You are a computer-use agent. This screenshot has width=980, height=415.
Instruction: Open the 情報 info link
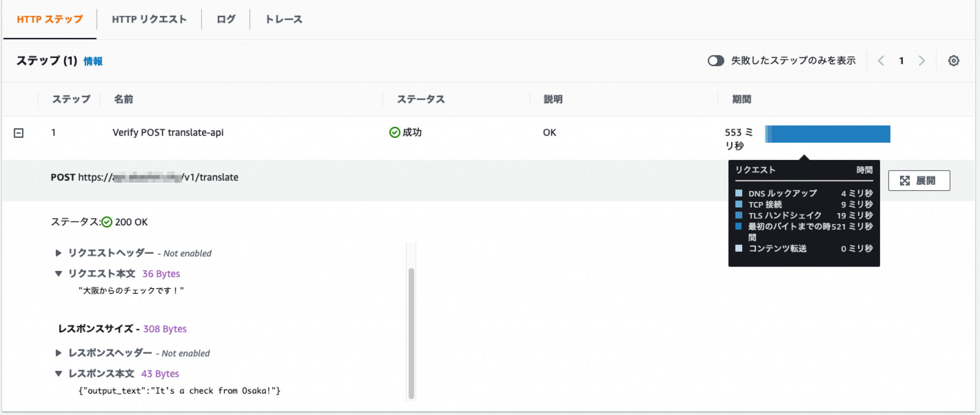click(93, 61)
